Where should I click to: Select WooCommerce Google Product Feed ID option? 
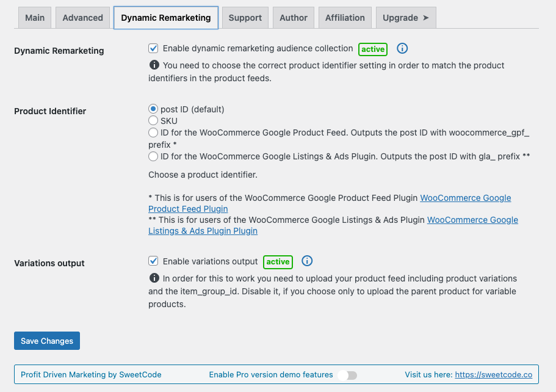tap(153, 132)
